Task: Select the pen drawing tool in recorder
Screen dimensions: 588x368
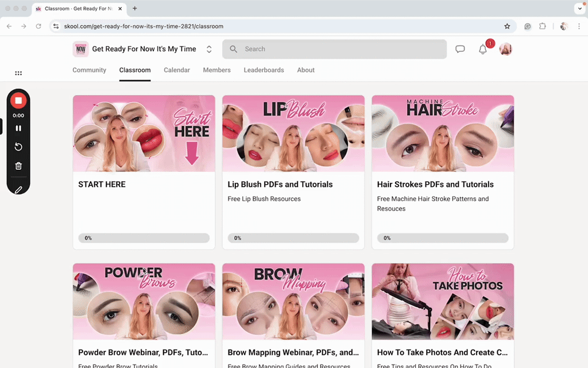Action: [x=18, y=190]
